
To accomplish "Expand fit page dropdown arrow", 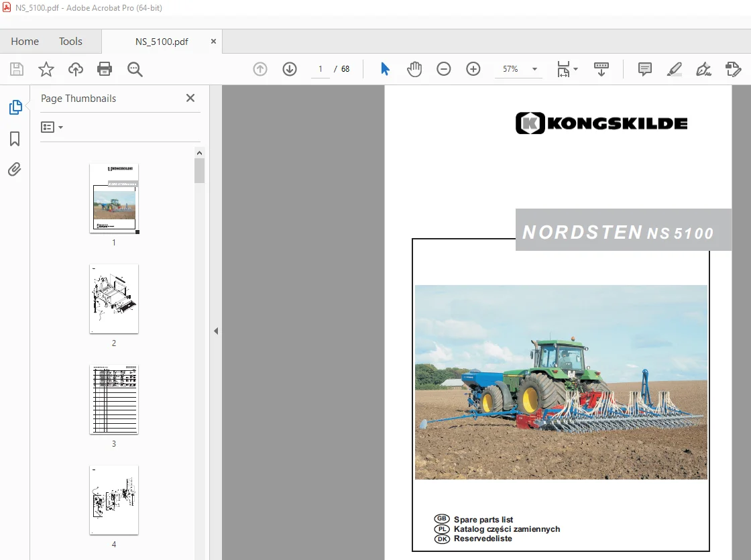I will pos(576,70).
